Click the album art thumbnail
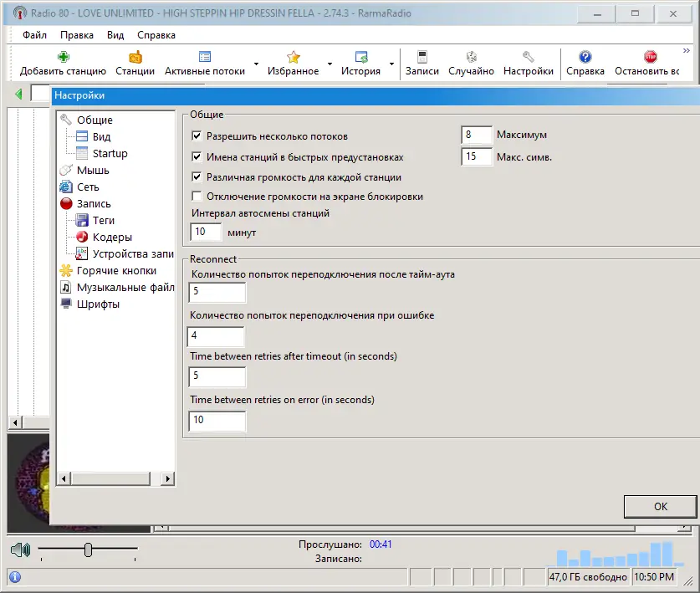The height and width of the screenshot is (593, 700). (28, 483)
